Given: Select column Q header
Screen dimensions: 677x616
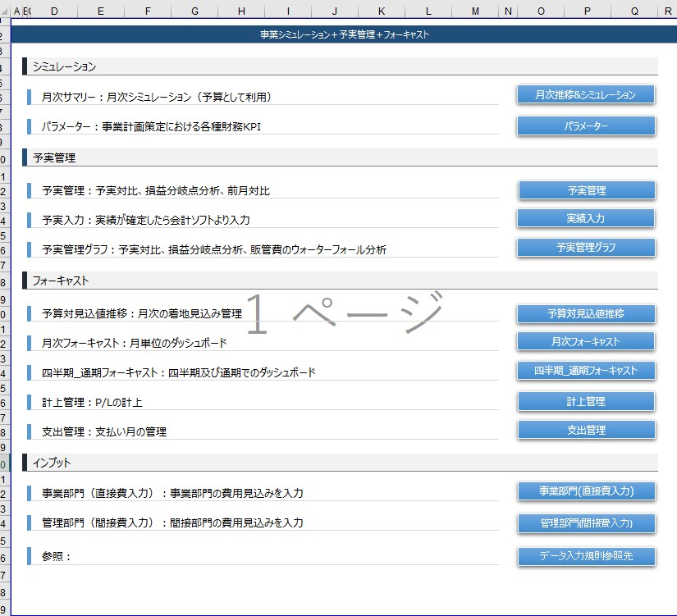Looking at the screenshot, I should pyautogui.click(x=634, y=11).
